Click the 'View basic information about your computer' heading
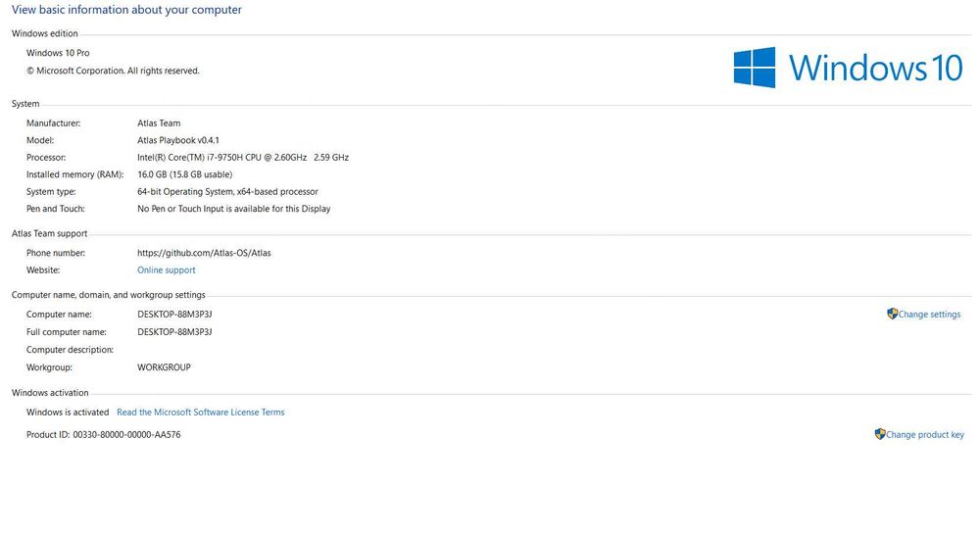The image size is (980, 535). [x=126, y=10]
